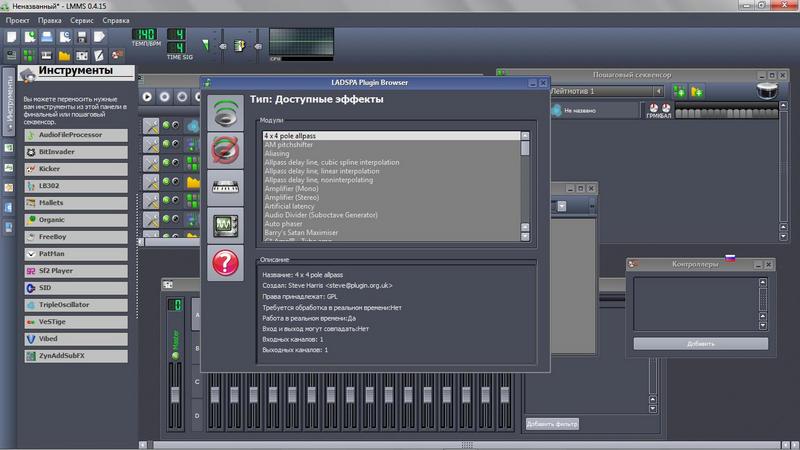This screenshot has width=800, height=450.
Task: Click the new-from-template toolbar icon
Action: tap(30, 37)
